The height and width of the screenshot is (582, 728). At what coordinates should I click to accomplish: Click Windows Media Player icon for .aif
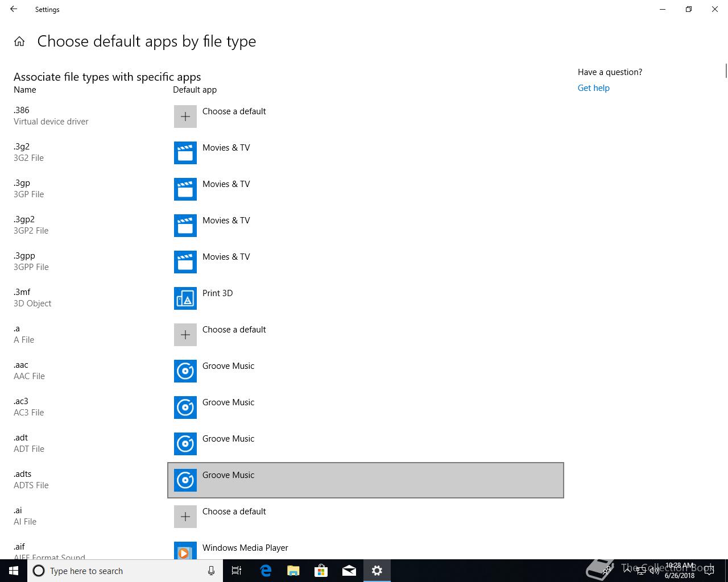(185, 550)
